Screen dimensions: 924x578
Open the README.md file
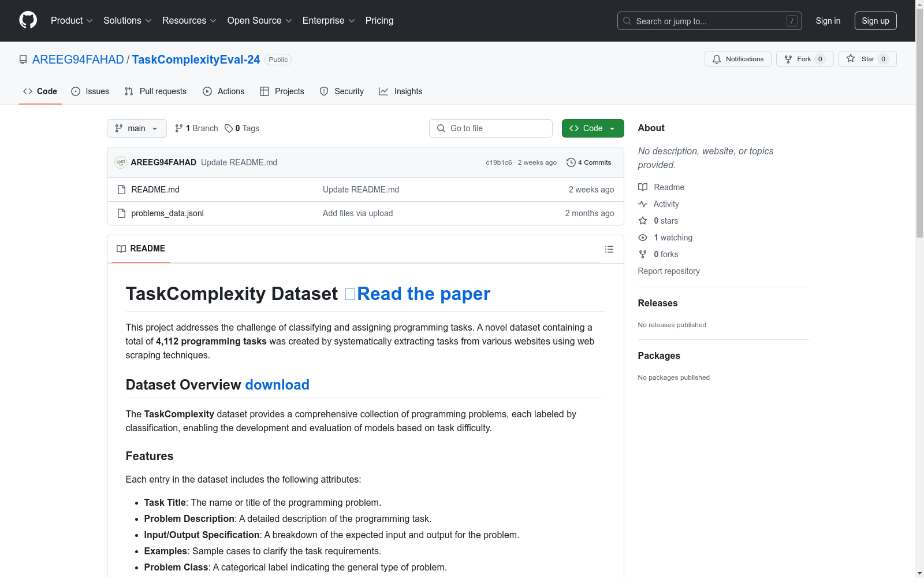(x=155, y=190)
